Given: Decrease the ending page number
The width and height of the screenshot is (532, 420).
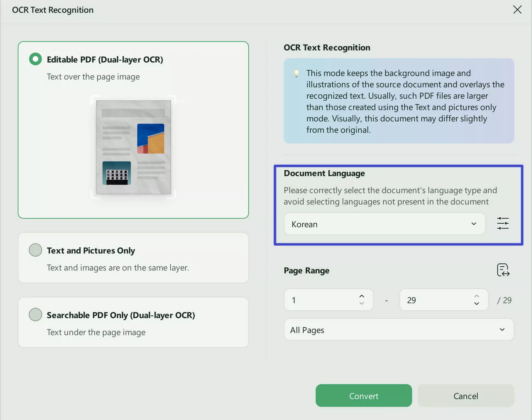Looking at the screenshot, I should 477,304.
